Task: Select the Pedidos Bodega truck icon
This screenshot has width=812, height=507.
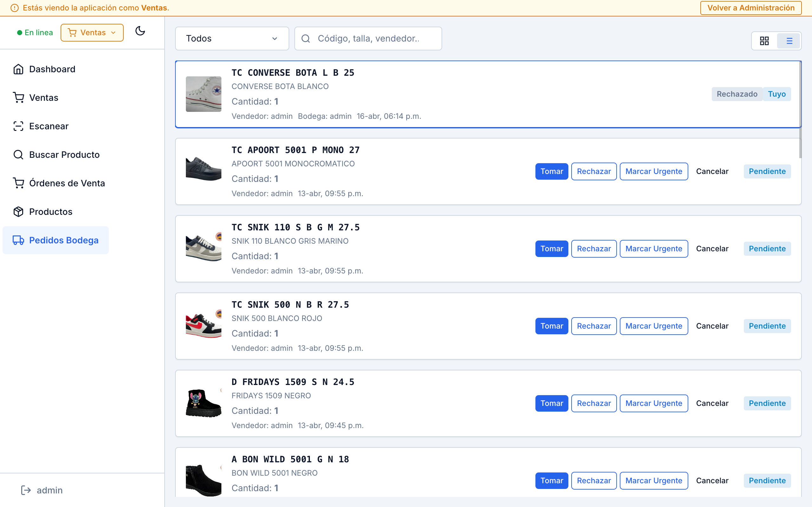Action: click(x=18, y=240)
